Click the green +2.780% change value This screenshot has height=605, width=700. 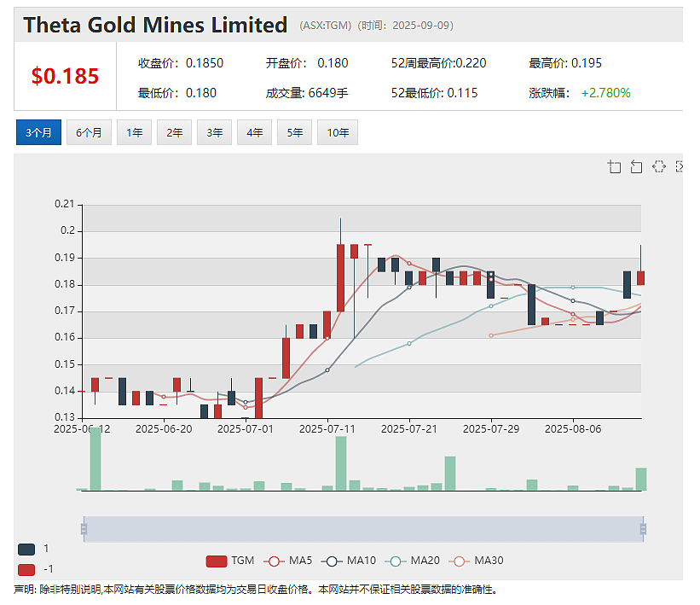tap(606, 93)
